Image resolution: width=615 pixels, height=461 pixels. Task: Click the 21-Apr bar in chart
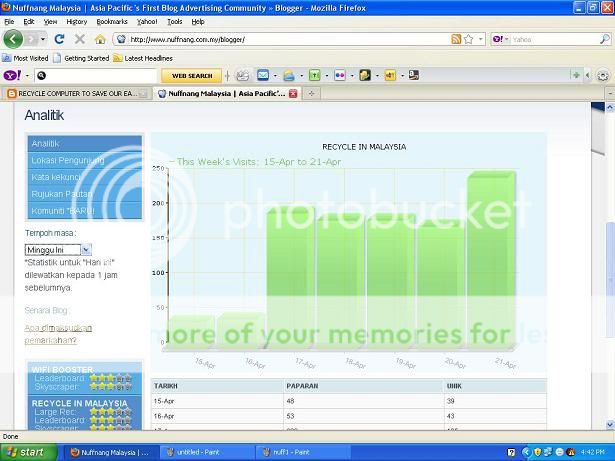[x=491, y=260]
